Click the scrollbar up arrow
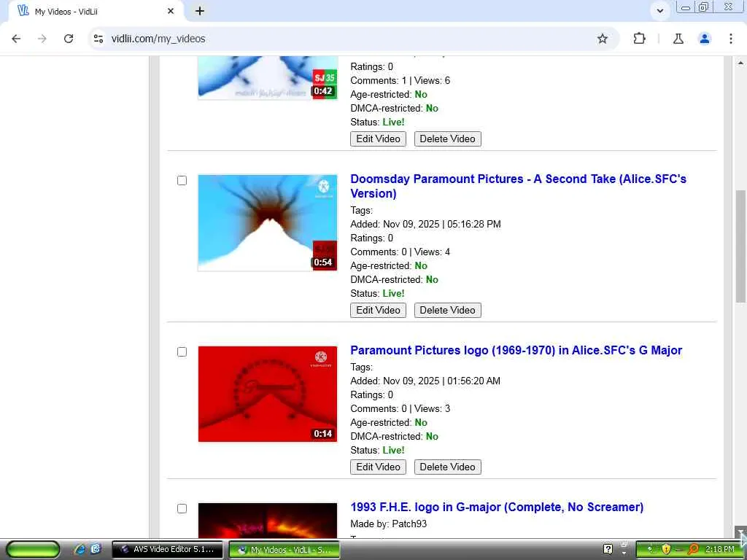Viewport: 747px width, 560px height. coord(740,63)
